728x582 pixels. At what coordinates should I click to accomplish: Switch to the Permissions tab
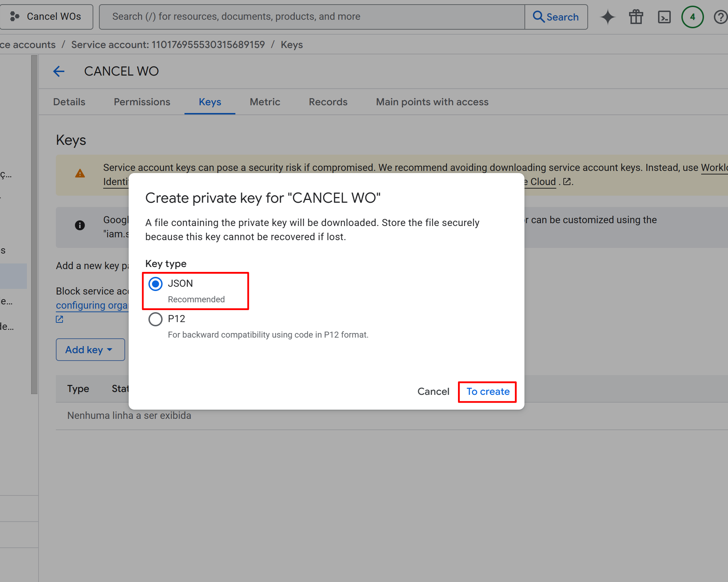pyautogui.click(x=142, y=102)
